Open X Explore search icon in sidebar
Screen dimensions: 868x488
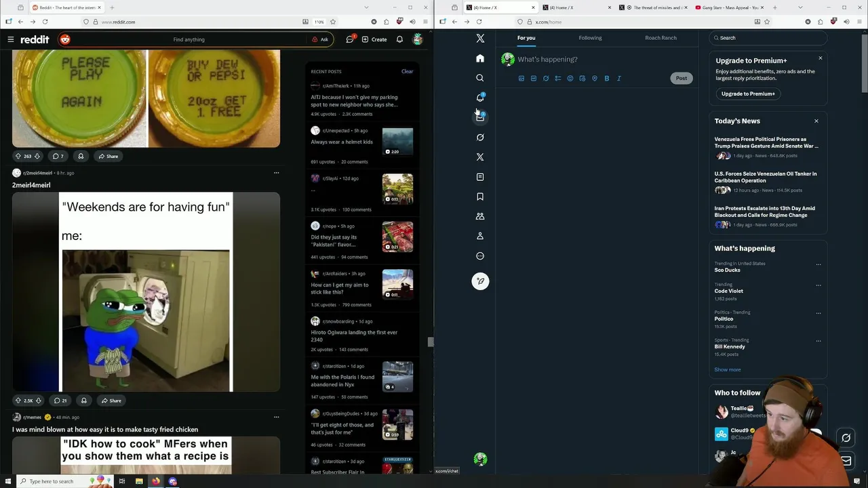pyautogui.click(x=480, y=78)
